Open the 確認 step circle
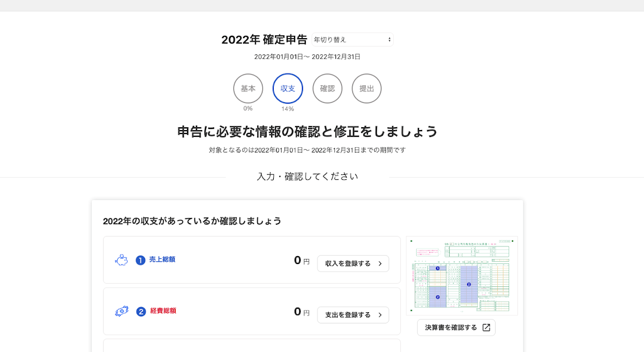644x352 pixels. pyautogui.click(x=328, y=89)
